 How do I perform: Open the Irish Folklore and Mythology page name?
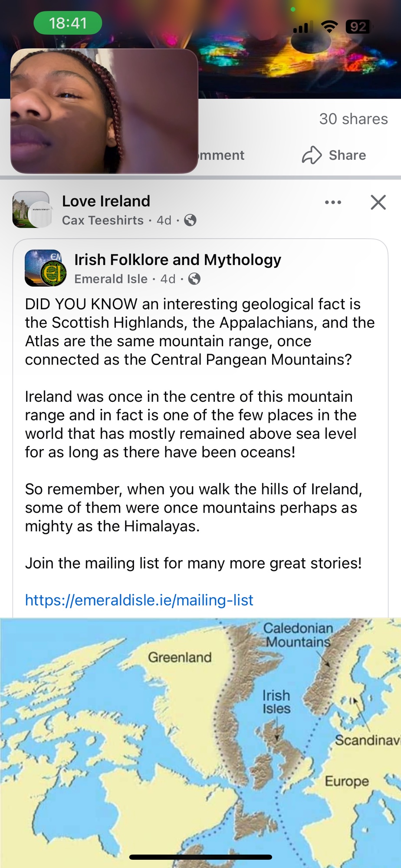click(x=177, y=260)
